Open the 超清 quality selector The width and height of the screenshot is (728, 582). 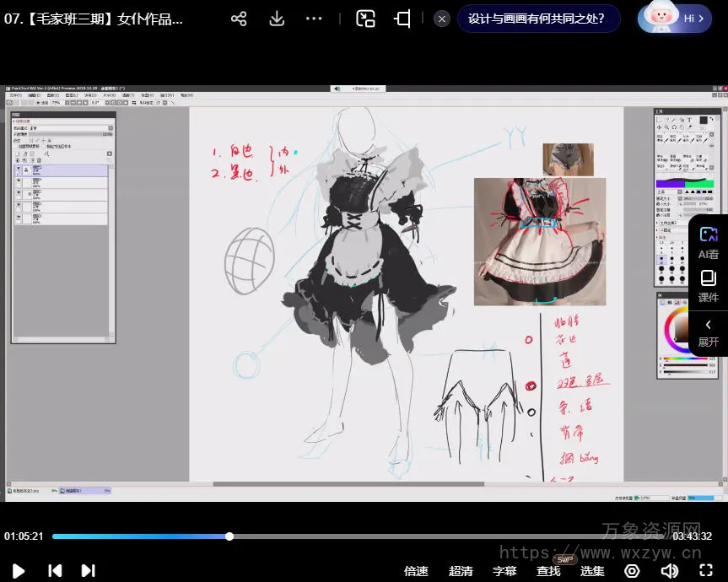pos(461,571)
